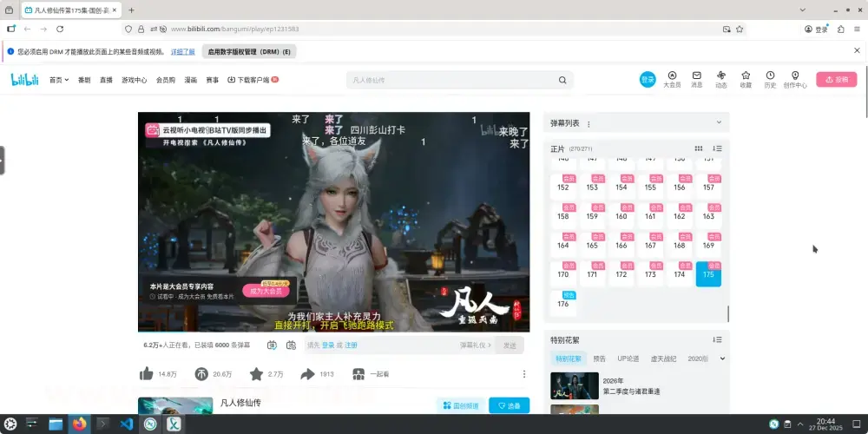
Task: Click the 追番 follow series button
Action: 509,405
